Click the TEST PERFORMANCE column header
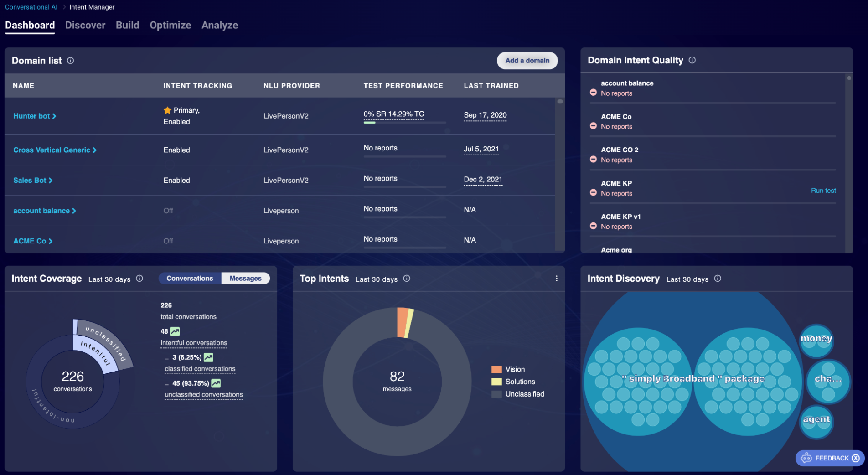This screenshot has height=475, width=868. click(x=403, y=86)
